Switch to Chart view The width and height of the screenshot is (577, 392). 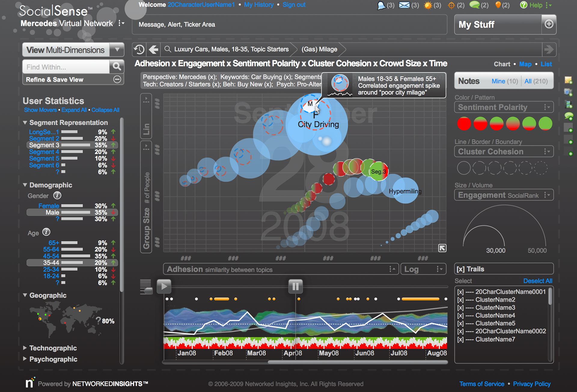click(502, 64)
